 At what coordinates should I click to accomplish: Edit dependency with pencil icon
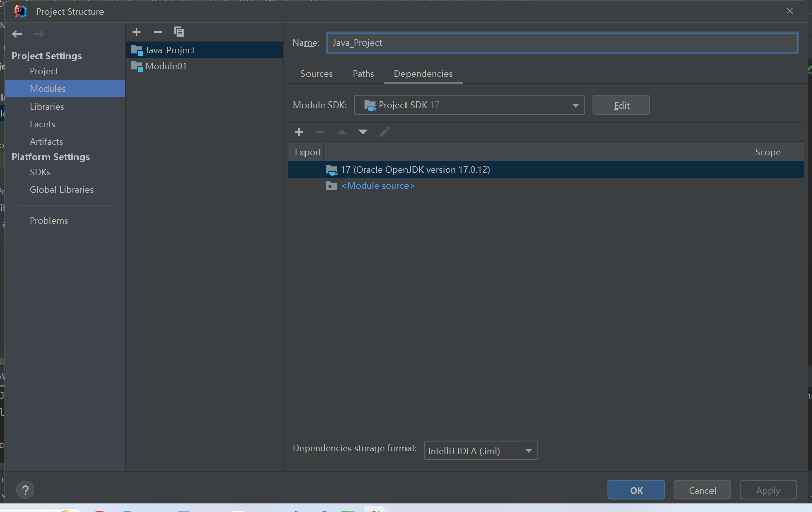pyautogui.click(x=384, y=132)
